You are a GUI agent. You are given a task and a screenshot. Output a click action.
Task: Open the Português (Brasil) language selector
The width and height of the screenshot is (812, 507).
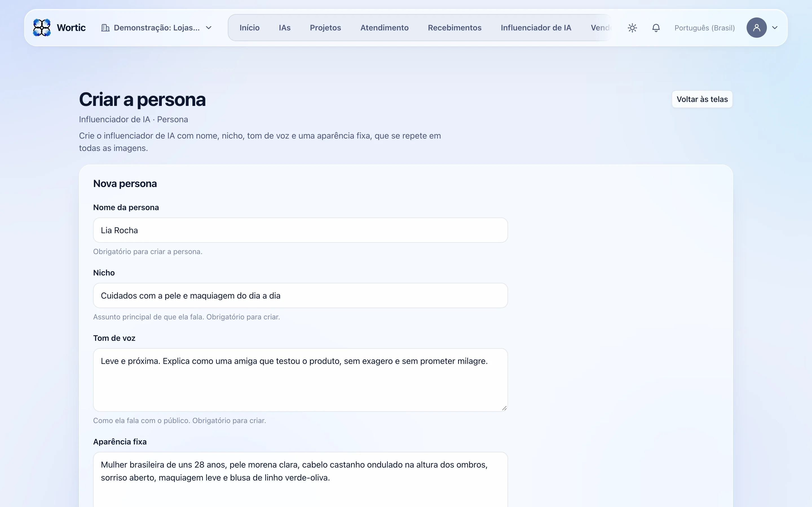click(705, 28)
